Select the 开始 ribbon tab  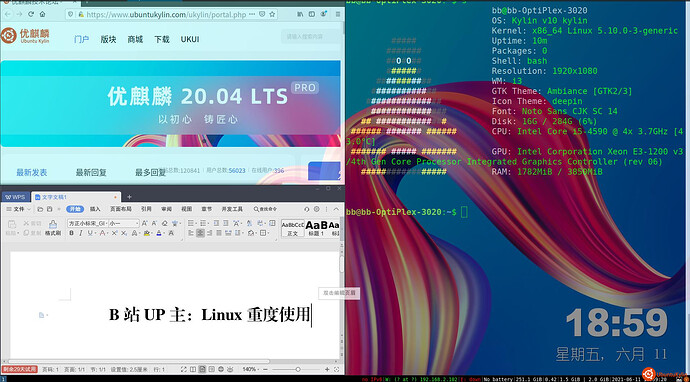[75, 209]
